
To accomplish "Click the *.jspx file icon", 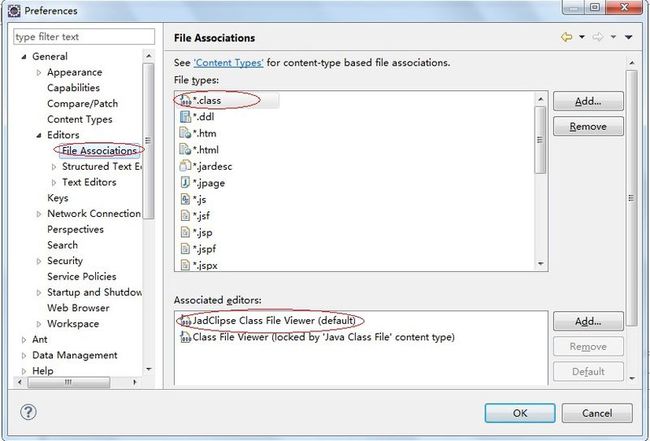I will click(x=185, y=265).
